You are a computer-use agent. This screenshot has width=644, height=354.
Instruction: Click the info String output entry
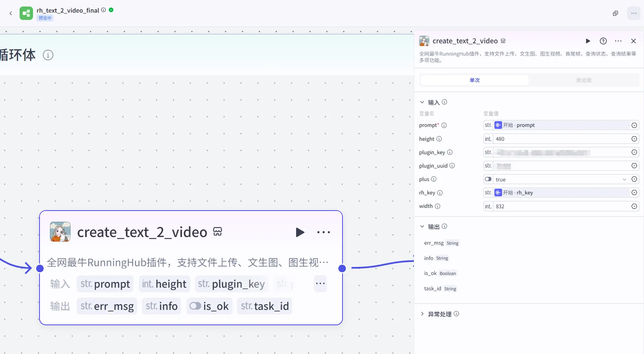[x=436, y=258]
